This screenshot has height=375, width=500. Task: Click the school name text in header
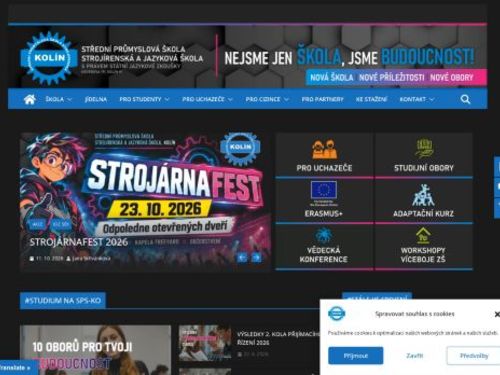(142, 54)
